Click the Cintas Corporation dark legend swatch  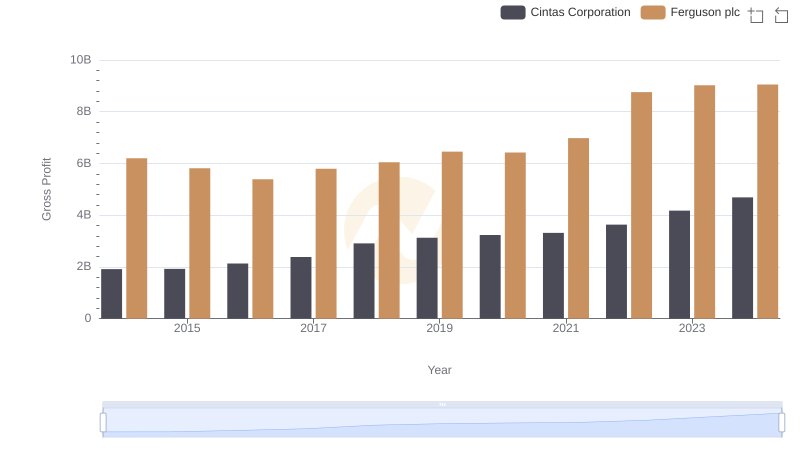[513, 12]
